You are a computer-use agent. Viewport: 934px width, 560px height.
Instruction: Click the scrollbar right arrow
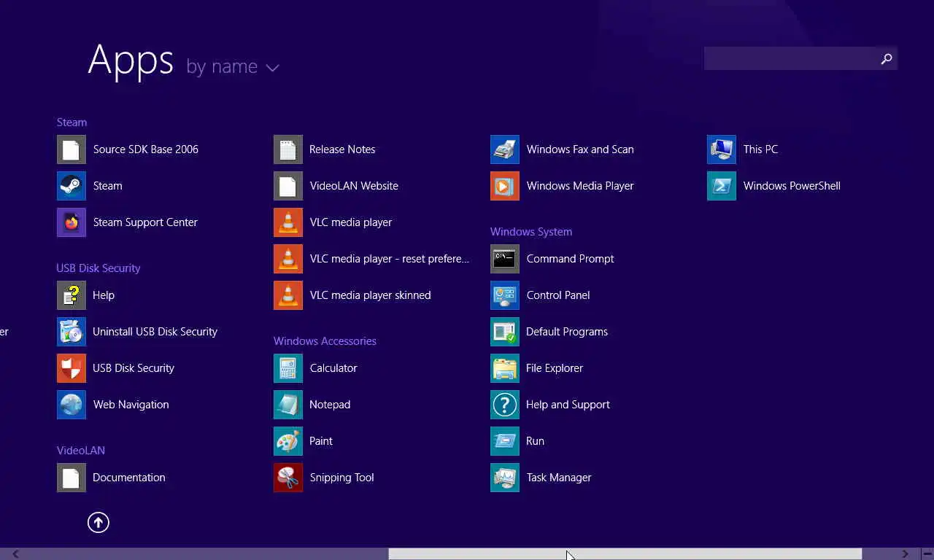click(905, 554)
